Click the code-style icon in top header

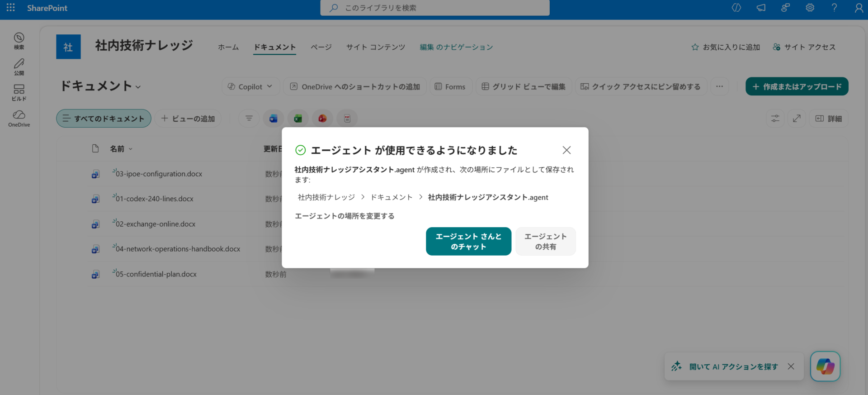click(x=736, y=8)
